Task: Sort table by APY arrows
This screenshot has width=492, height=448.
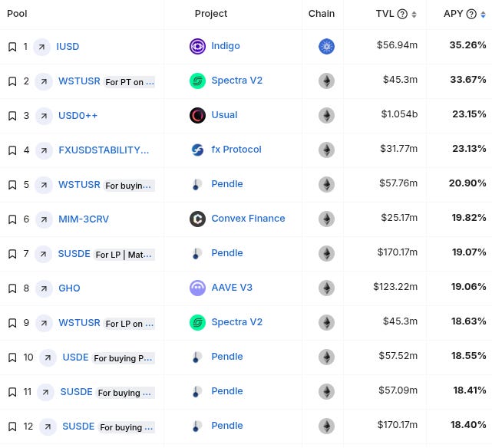Action: click(x=484, y=15)
